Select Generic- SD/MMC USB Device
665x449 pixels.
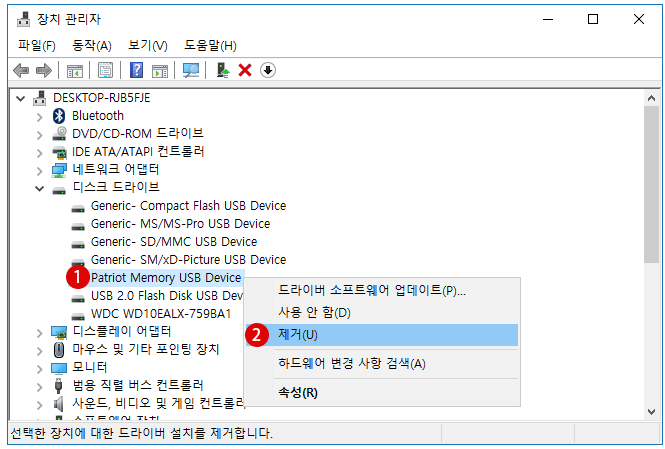point(174,242)
